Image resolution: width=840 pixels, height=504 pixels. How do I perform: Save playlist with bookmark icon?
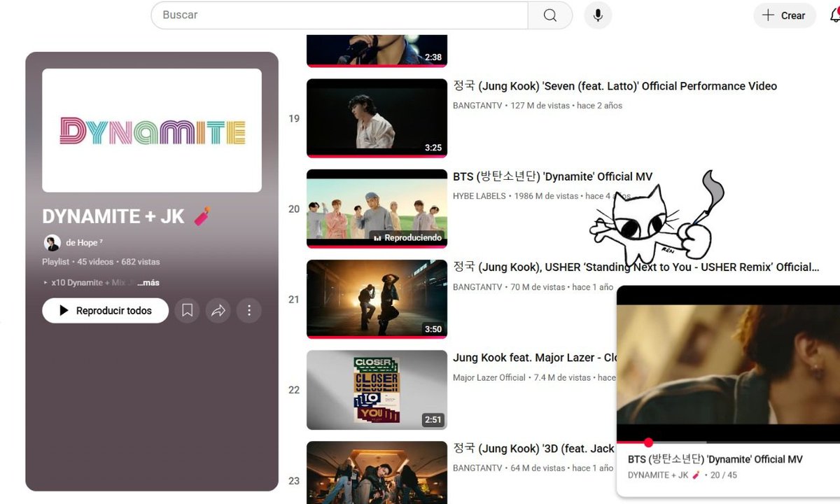(188, 310)
